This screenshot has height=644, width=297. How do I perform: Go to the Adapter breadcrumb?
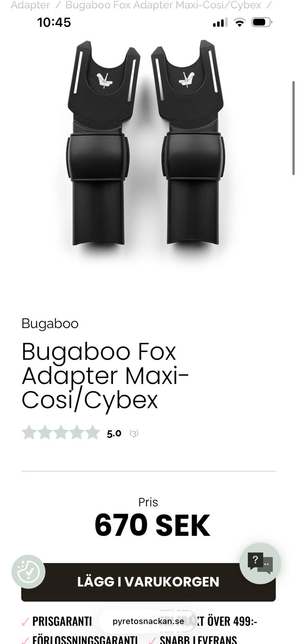(30, 5)
